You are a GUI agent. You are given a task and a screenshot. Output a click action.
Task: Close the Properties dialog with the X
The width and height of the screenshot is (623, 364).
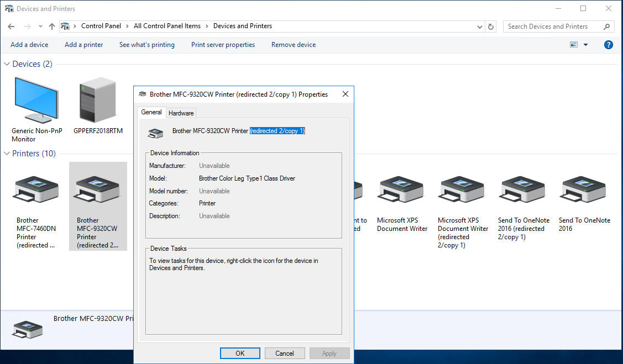click(x=345, y=94)
